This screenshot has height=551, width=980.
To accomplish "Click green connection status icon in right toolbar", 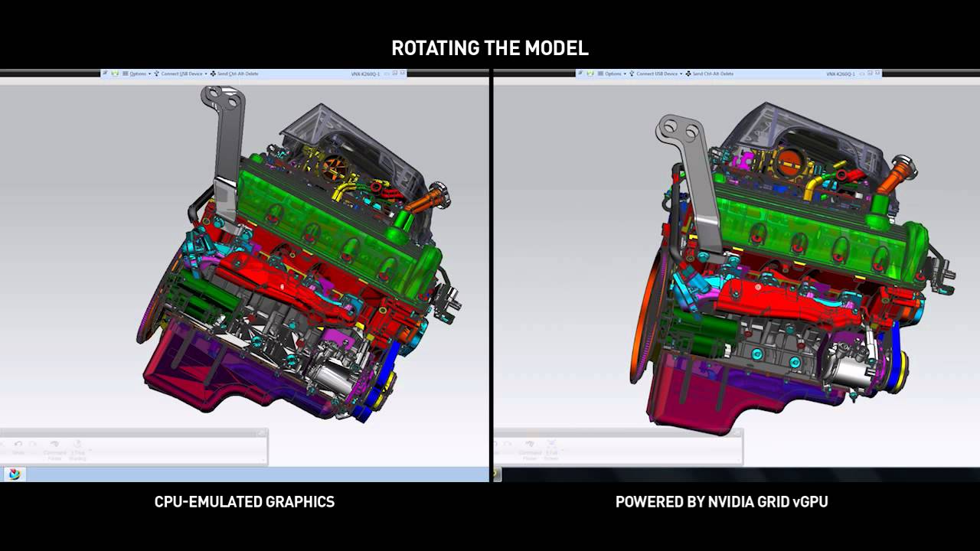I will pos(590,73).
